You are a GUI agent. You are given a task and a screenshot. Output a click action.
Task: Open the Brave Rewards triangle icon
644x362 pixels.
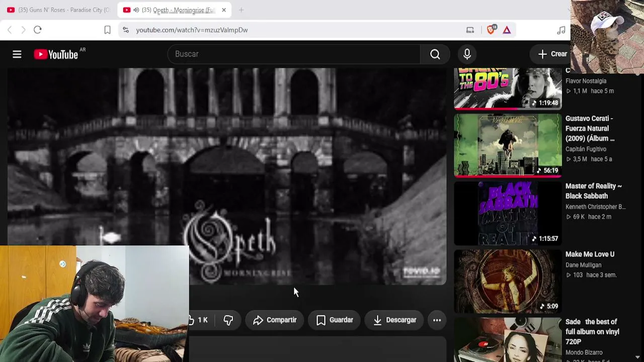pos(507,30)
